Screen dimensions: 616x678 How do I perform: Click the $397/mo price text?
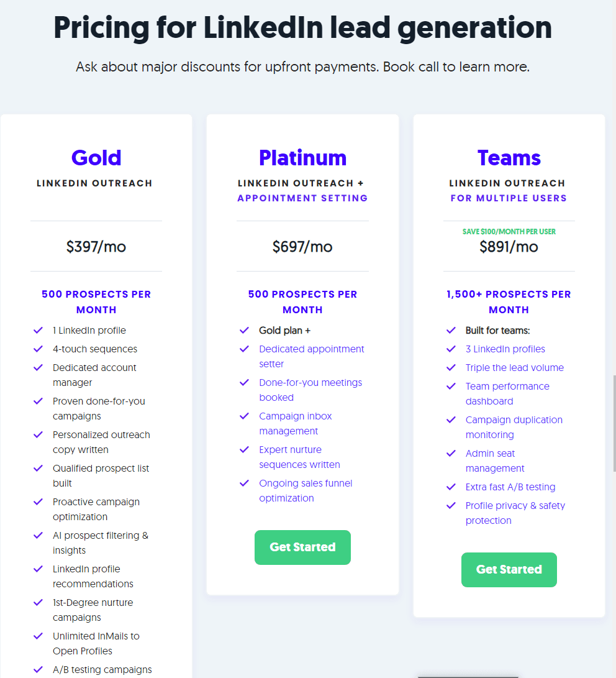[96, 246]
